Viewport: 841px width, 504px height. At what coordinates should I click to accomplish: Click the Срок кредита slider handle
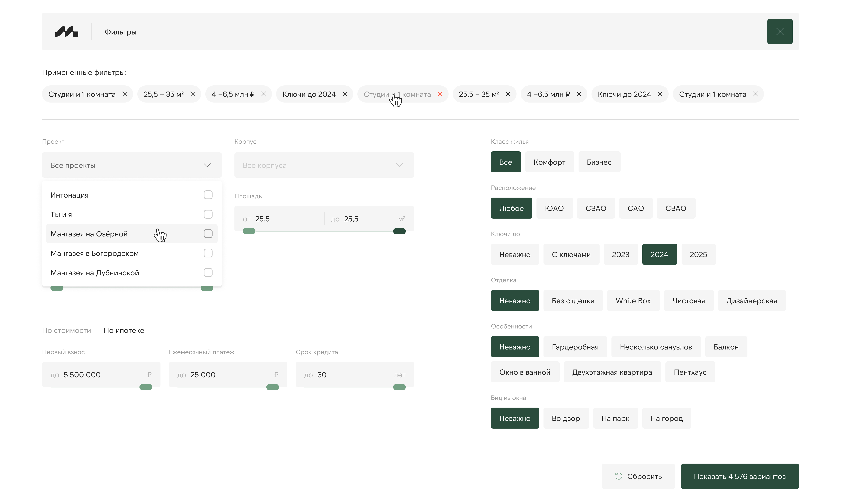(x=399, y=387)
